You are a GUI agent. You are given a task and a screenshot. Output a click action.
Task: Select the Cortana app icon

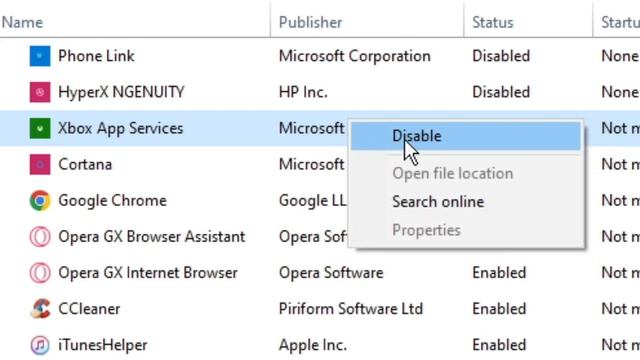[40, 164]
